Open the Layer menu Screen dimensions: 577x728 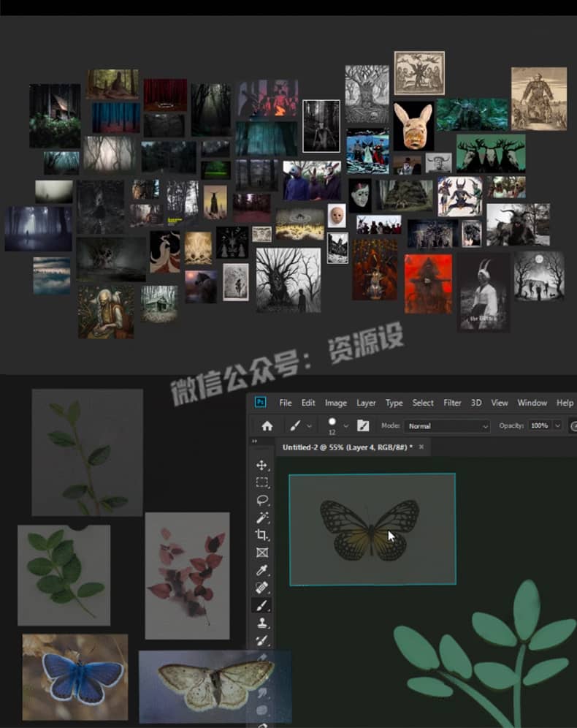pyautogui.click(x=366, y=403)
